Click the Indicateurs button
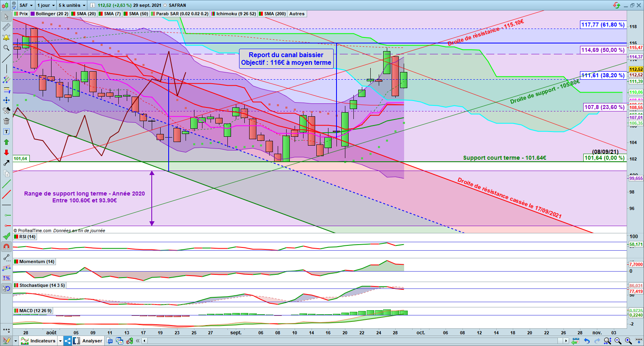The height and width of the screenshot is (346, 644). [39, 341]
